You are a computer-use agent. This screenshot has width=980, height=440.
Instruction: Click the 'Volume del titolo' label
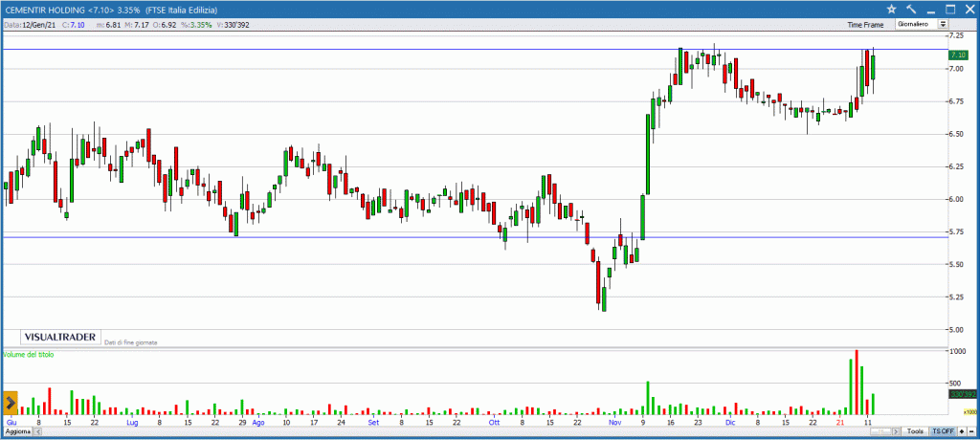click(x=29, y=354)
